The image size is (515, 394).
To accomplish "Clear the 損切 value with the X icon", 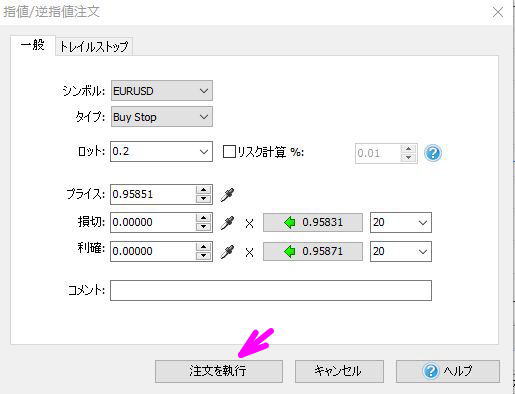I will (x=249, y=223).
